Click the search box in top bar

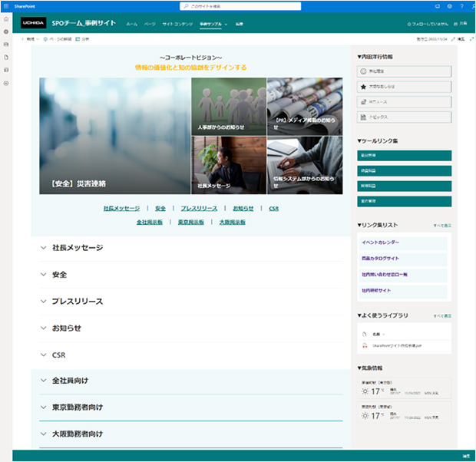pyautogui.click(x=240, y=6)
